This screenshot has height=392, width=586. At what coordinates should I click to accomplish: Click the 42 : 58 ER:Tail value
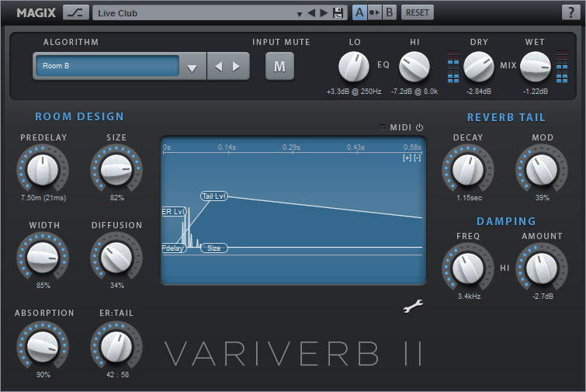117,375
